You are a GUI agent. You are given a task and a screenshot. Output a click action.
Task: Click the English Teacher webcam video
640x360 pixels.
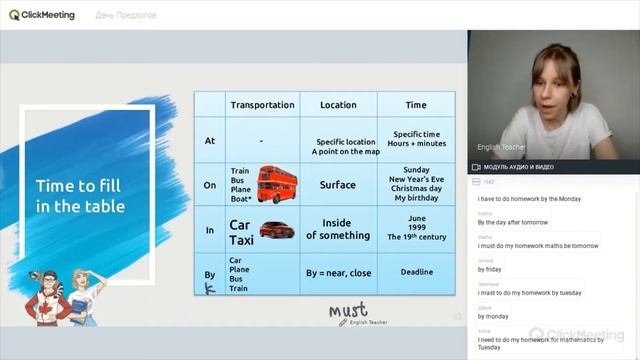553,95
